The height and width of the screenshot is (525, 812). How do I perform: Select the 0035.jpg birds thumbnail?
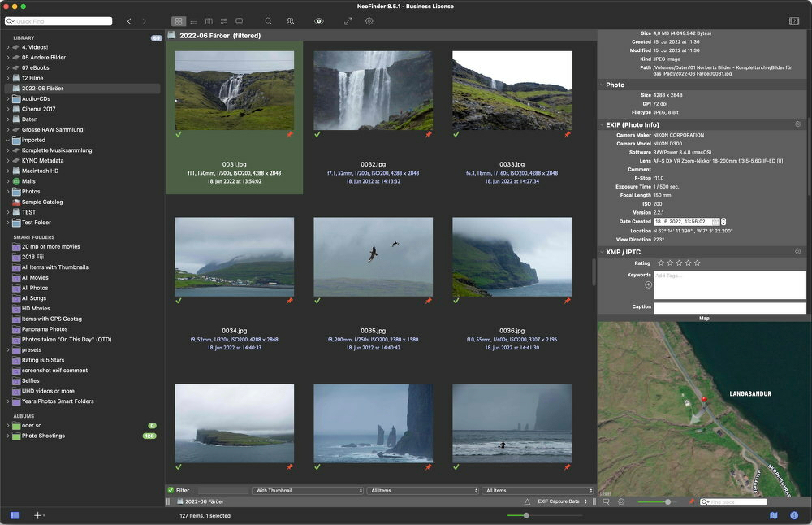coord(373,256)
